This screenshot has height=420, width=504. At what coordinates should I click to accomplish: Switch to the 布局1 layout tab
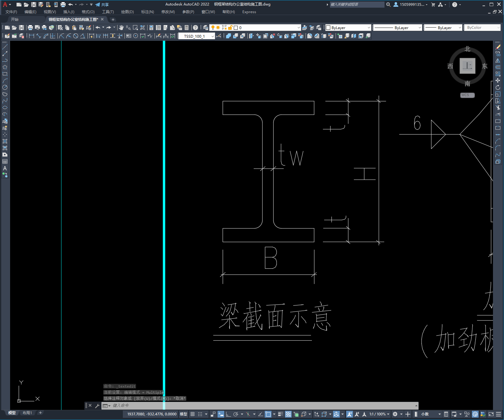27,413
